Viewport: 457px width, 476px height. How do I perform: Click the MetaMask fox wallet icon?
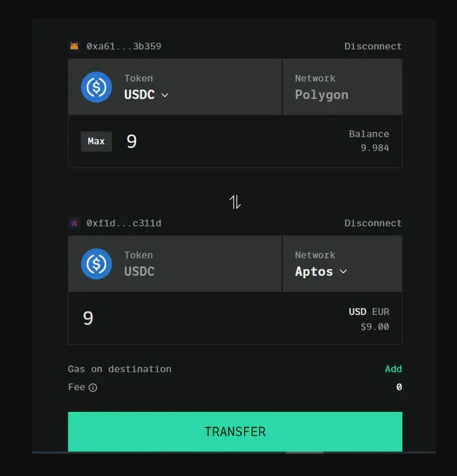click(x=74, y=46)
